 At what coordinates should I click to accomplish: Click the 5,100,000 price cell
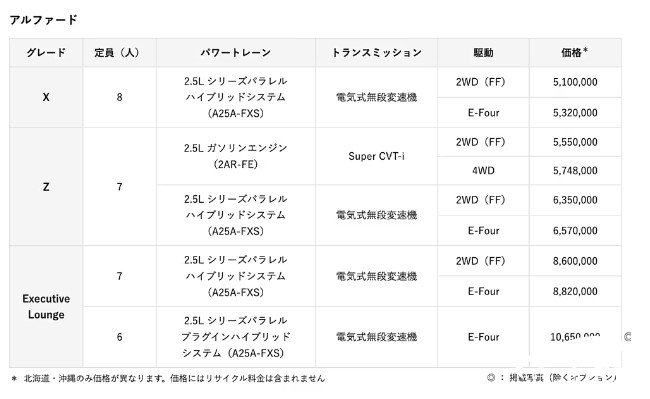coord(575,82)
